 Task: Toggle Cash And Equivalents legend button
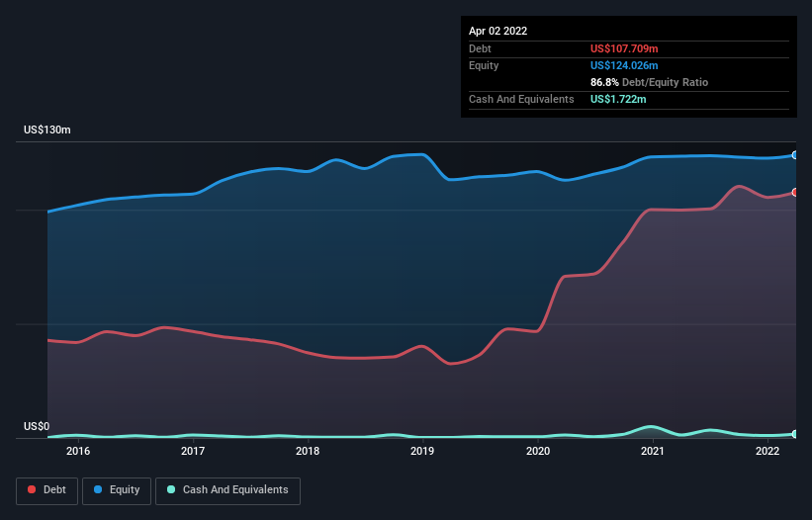coord(227,490)
